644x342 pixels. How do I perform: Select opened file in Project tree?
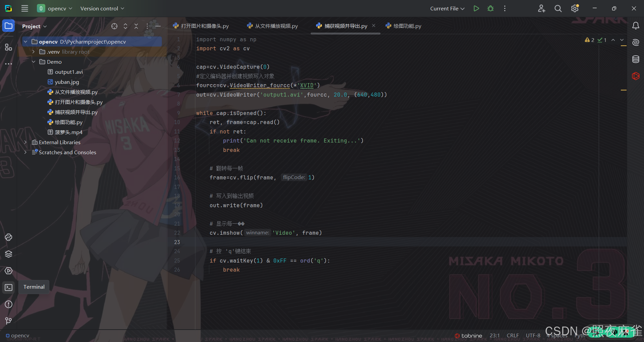tap(114, 26)
